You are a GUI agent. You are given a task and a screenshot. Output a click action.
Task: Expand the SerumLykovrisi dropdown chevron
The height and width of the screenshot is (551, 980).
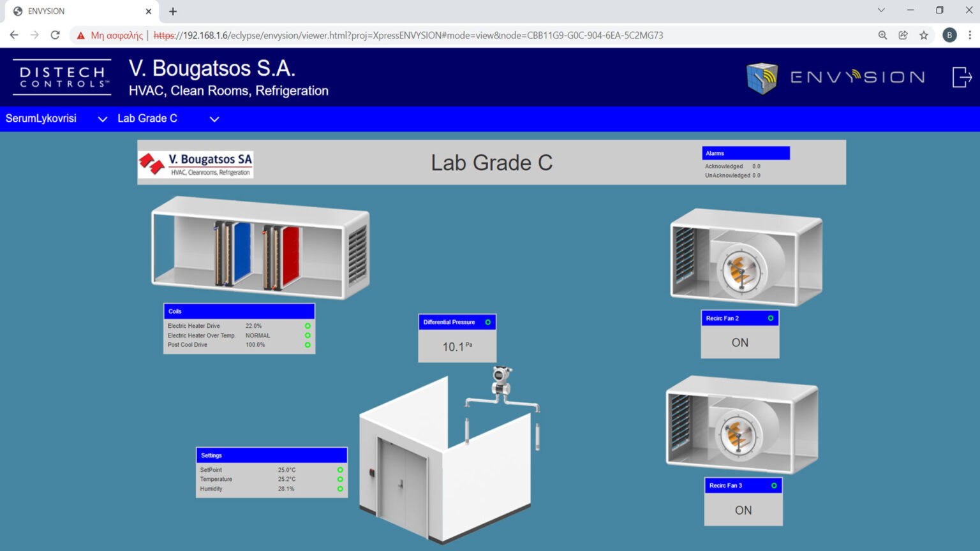pyautogui.click(x=102, y=119)
